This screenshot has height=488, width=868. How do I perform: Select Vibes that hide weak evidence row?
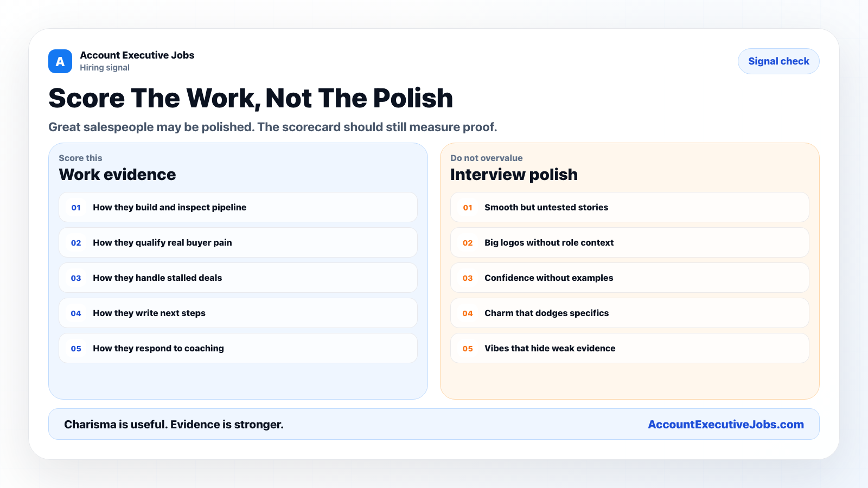click(x=630, y=348)
